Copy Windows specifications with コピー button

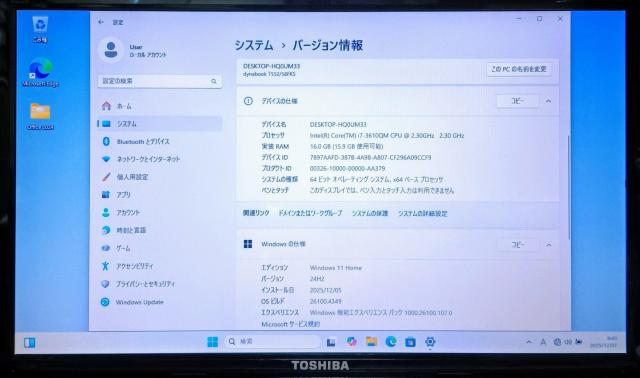click(x=518, y=245)
